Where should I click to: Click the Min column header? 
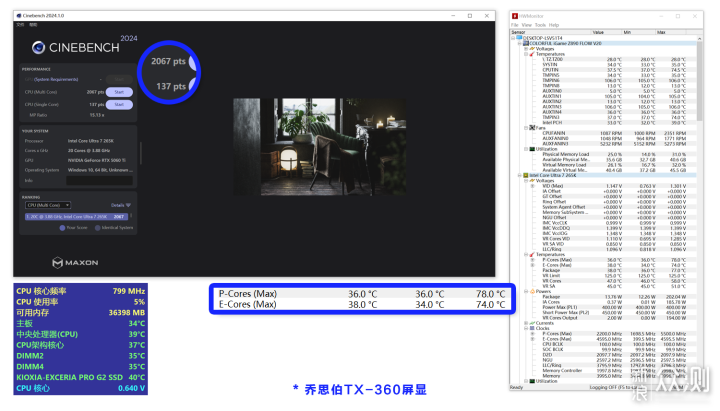(x=638, y=32)
